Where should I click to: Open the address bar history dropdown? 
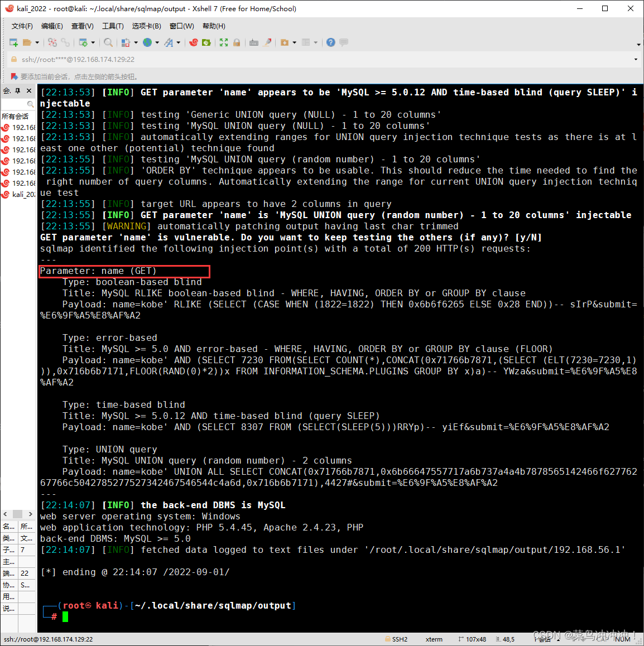click(x=636, y=60)
